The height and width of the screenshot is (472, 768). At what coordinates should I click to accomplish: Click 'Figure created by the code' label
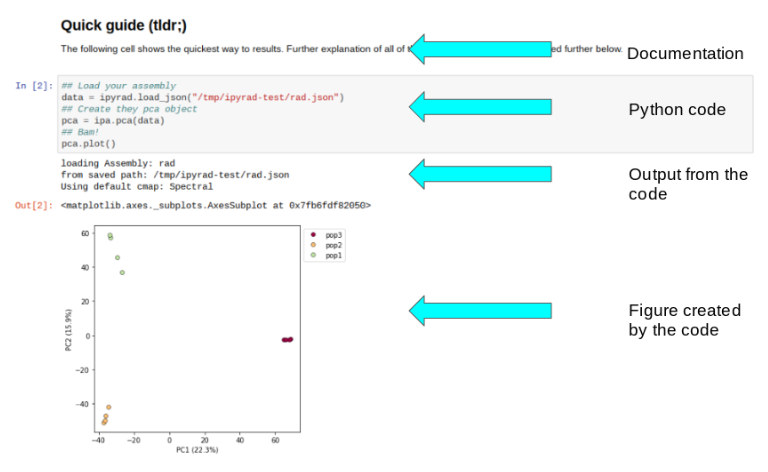click(685, 320)
